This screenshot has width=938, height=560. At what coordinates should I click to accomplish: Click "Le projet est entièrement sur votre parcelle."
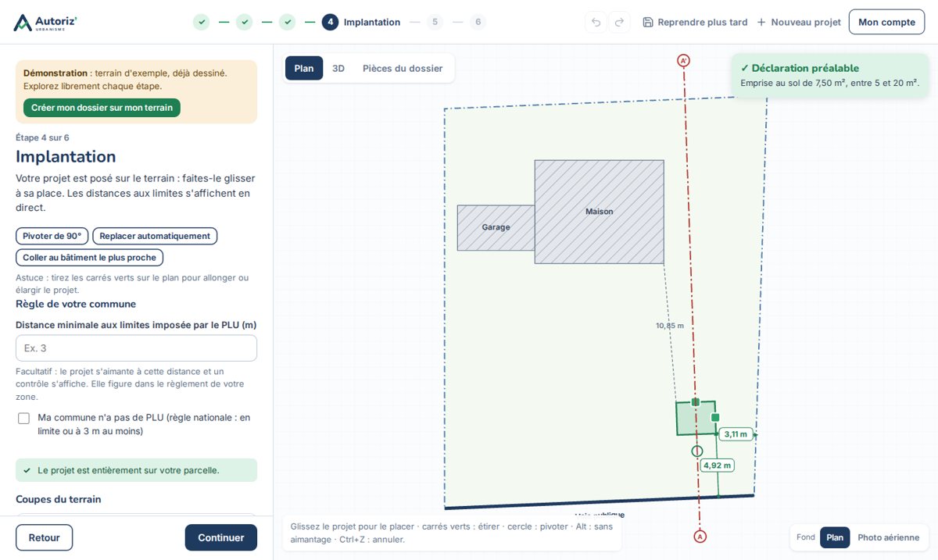coord(136,470)
